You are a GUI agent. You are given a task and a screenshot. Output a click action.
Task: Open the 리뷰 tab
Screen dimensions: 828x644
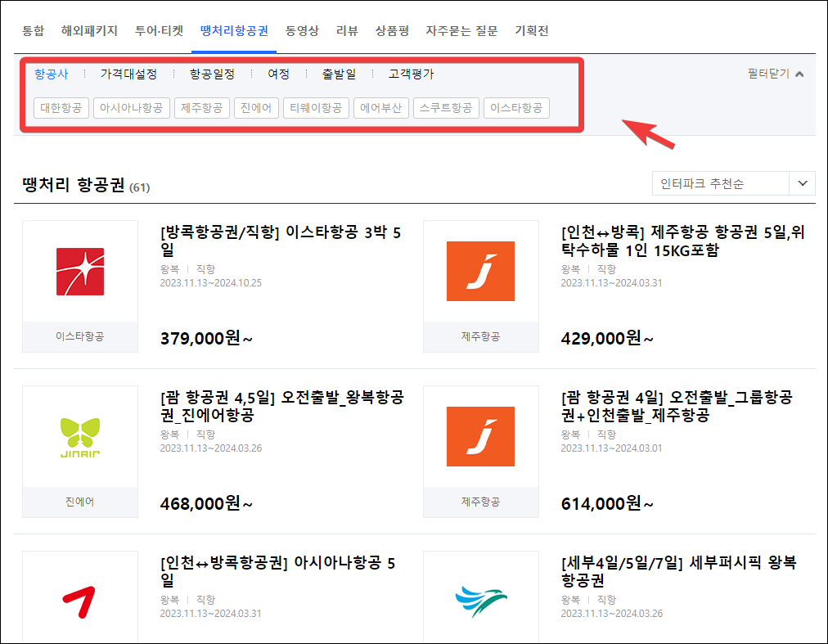pos(347,30)
